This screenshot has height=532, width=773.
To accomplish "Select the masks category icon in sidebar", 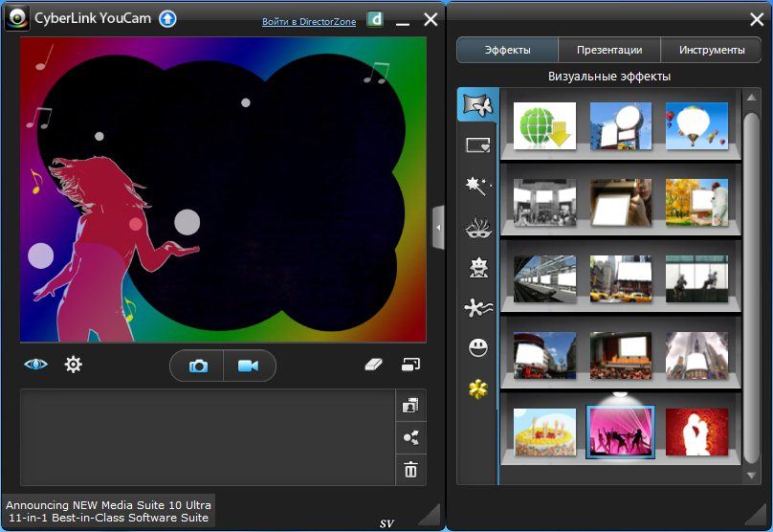I will (476, 227).
